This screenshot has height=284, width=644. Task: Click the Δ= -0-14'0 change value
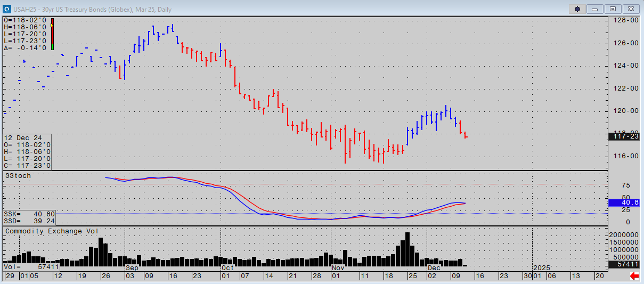(x=25, y=48)
